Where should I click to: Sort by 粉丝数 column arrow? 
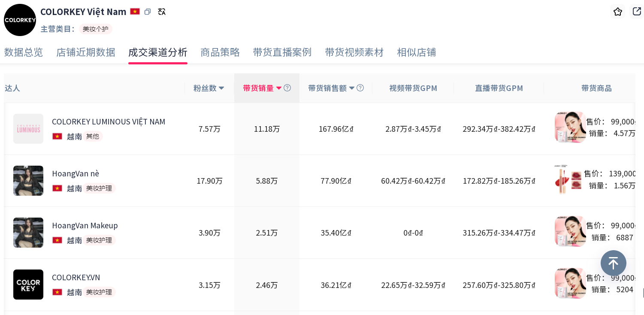coord(221,88)
